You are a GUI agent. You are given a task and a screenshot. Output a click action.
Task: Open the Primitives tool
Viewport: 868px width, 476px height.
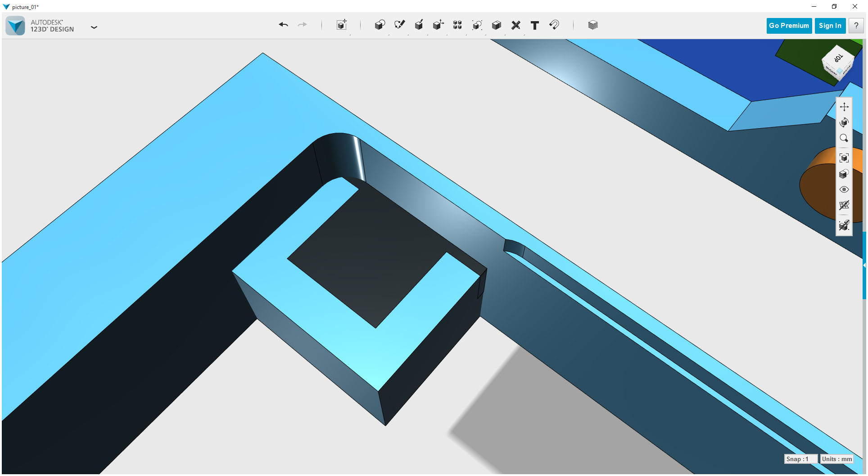pyautogui.click(x=380, y=25)
